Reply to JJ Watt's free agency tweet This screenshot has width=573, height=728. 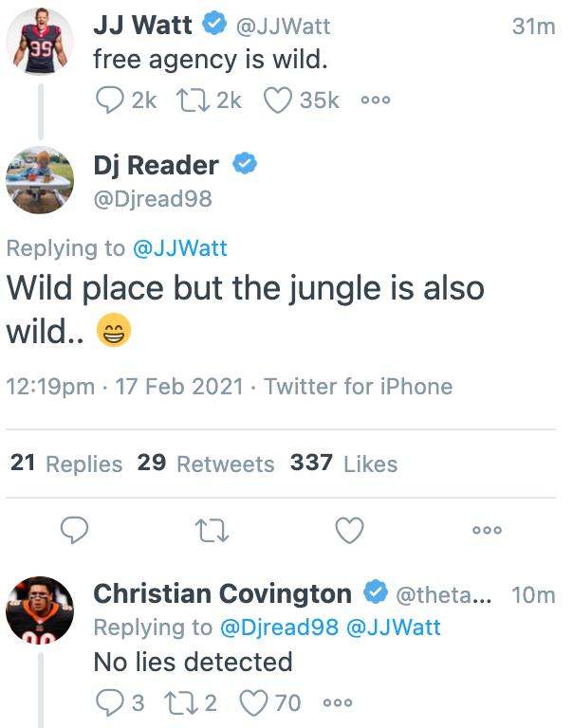pos(110,100)
